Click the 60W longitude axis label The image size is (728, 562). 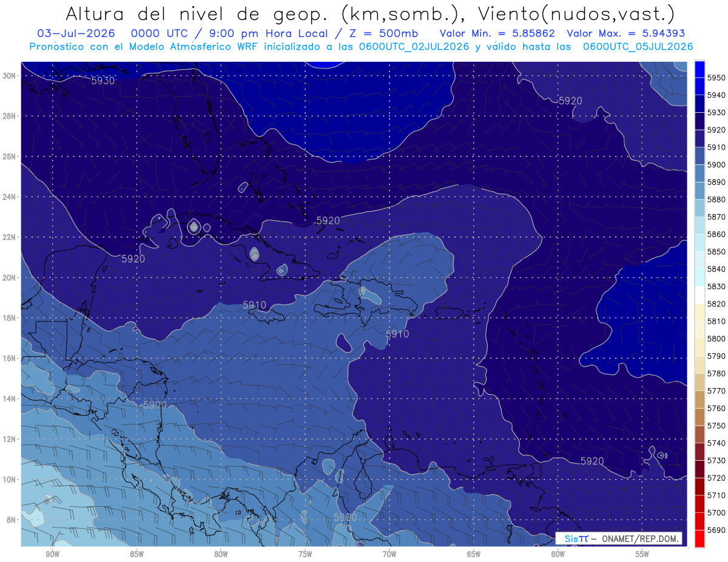[558, 554]
